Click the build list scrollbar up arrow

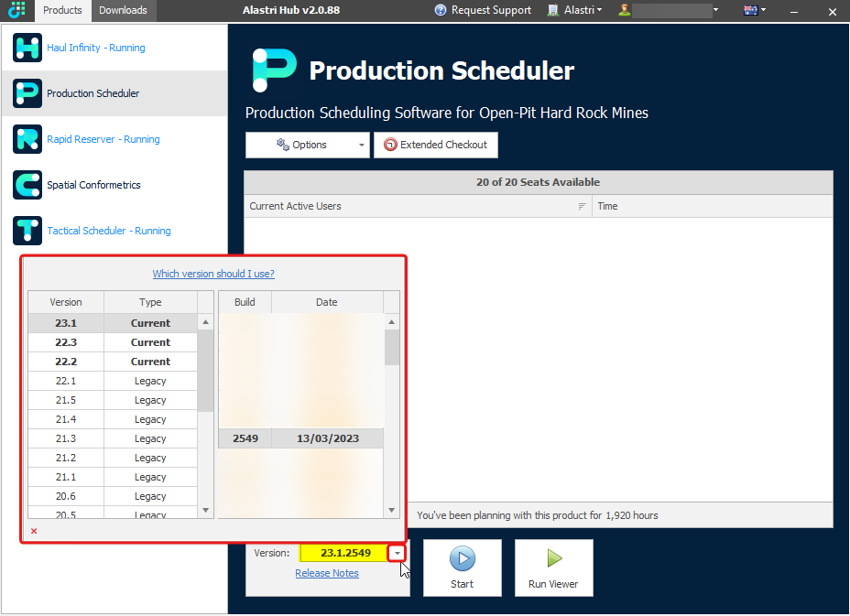coord(391,322)
